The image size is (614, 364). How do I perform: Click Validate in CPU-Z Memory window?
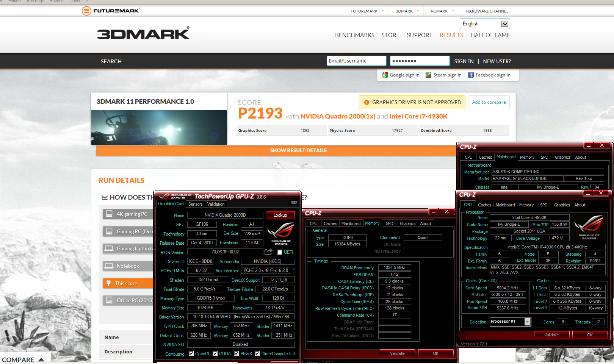[x=397, y=353]
